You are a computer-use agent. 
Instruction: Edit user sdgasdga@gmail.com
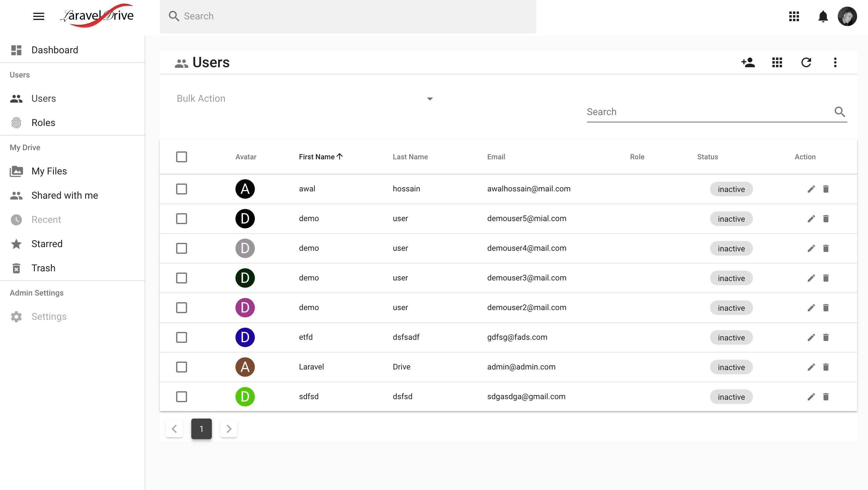coord(811,397)
